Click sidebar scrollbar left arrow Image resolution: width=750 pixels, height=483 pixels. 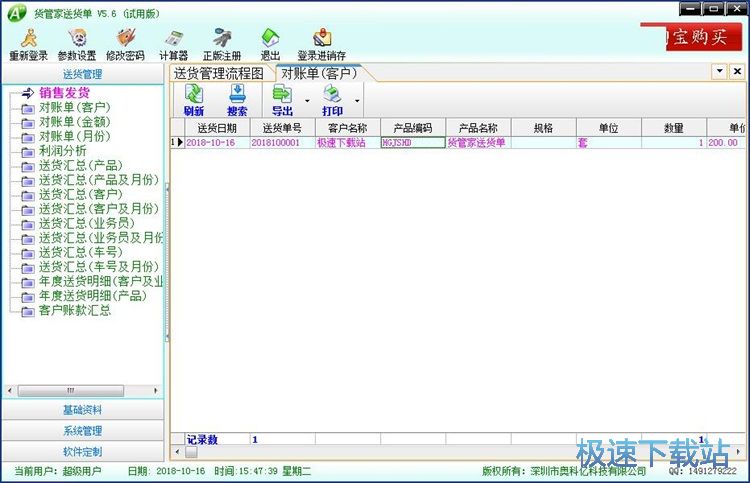click(10, 391)
